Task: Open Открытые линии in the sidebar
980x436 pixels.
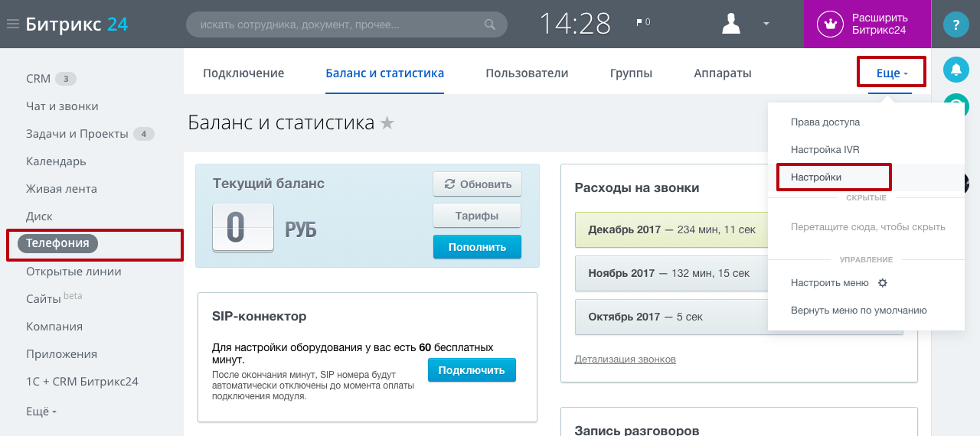Action: tap(73, 272)
